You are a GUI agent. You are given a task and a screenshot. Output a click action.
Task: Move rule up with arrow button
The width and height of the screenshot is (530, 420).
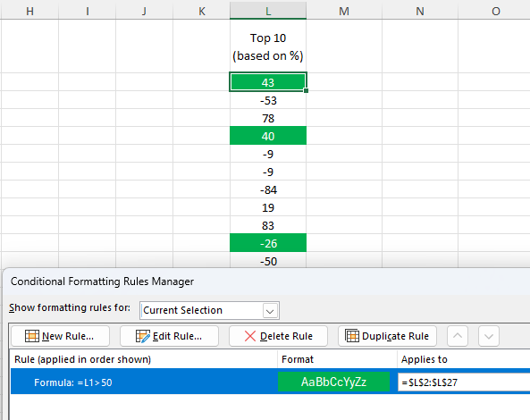pos(458,336)
